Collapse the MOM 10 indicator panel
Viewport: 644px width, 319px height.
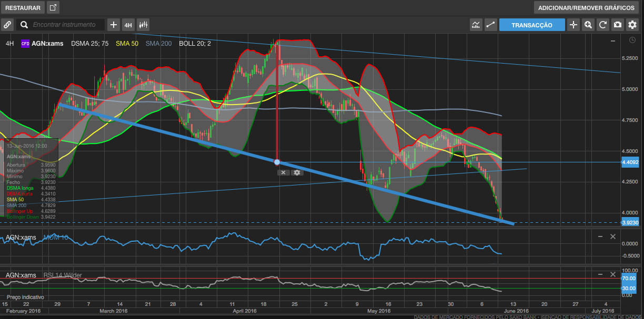pyautogui.click(x=600, y=237)
